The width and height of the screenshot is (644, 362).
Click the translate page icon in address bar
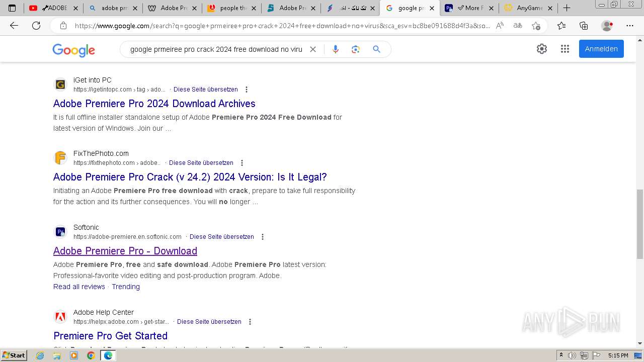point(517,26)
